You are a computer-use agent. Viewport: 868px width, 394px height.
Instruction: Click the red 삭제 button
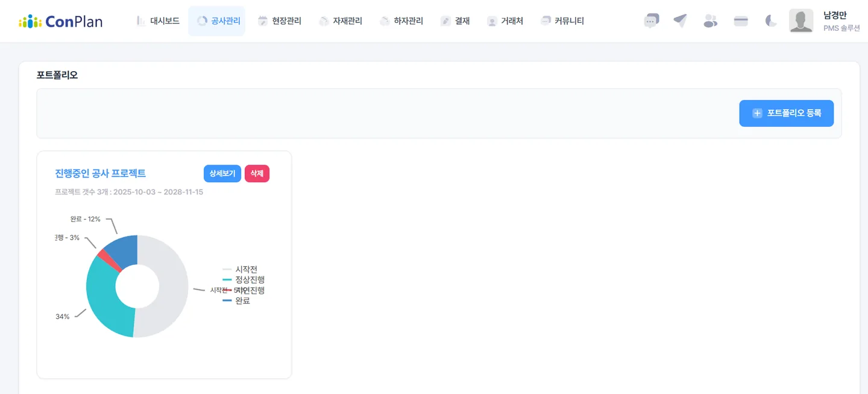257,174
